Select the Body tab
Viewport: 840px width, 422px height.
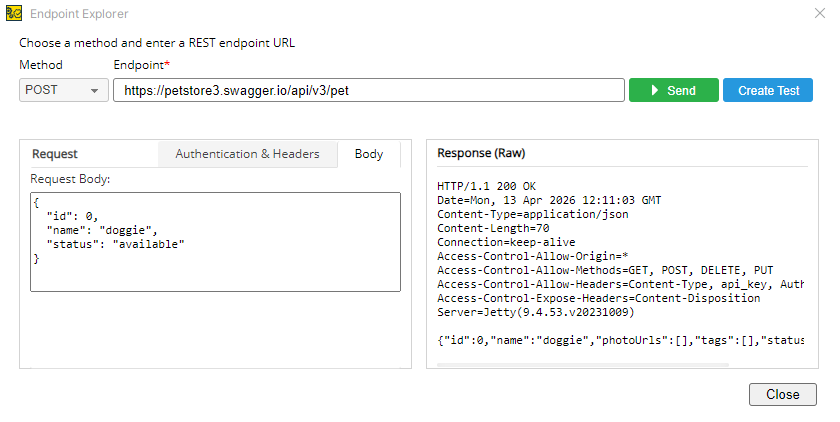click(369, 154)
